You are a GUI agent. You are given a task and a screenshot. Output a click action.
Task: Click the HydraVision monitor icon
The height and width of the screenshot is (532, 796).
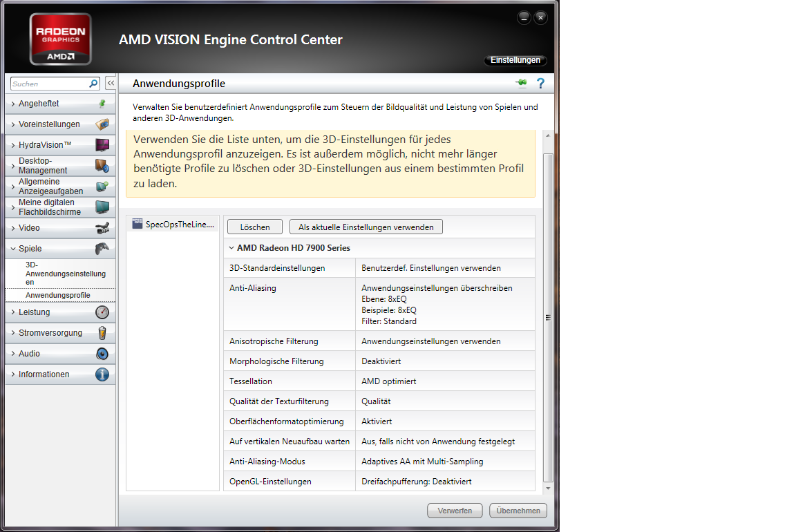point(102,144)
